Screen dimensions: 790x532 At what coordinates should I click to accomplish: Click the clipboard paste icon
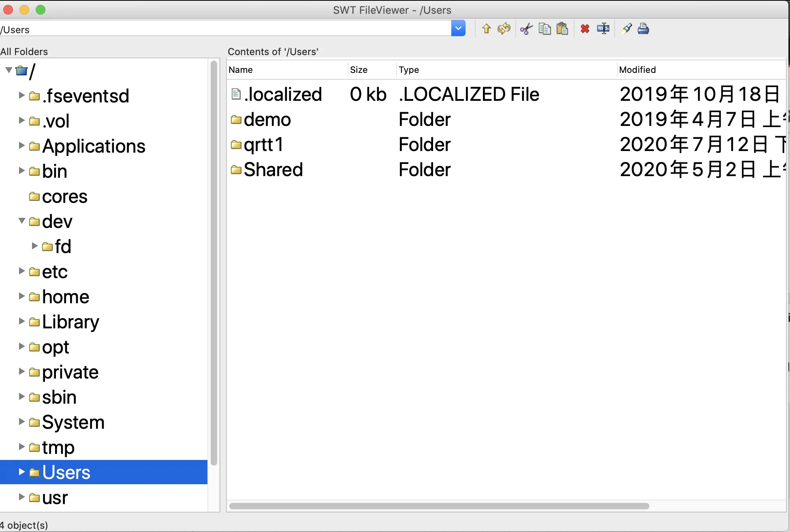[562, 29]
